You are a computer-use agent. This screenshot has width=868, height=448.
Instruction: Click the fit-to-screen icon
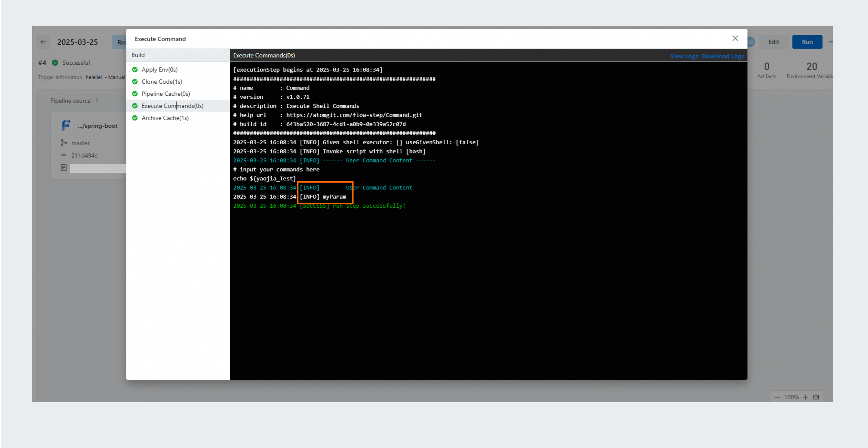tap(816, 397)
